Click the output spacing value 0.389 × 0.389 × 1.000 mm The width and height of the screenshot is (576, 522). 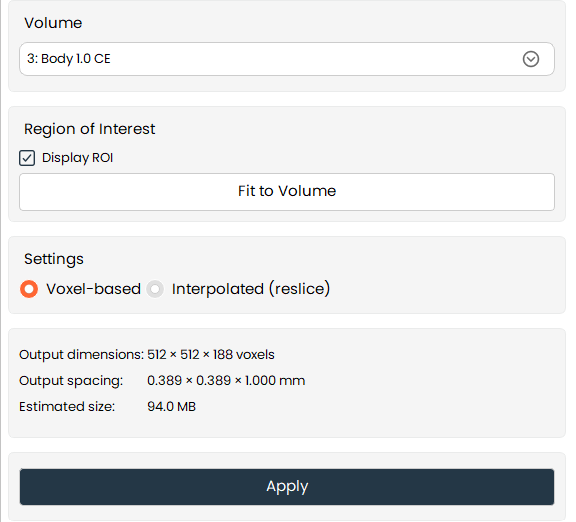(x=226, y=381)
